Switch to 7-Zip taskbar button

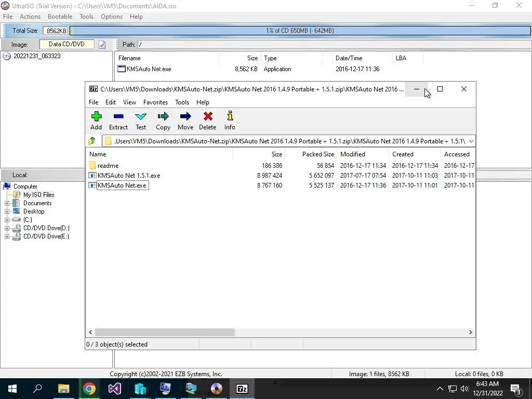pos(242,389)
